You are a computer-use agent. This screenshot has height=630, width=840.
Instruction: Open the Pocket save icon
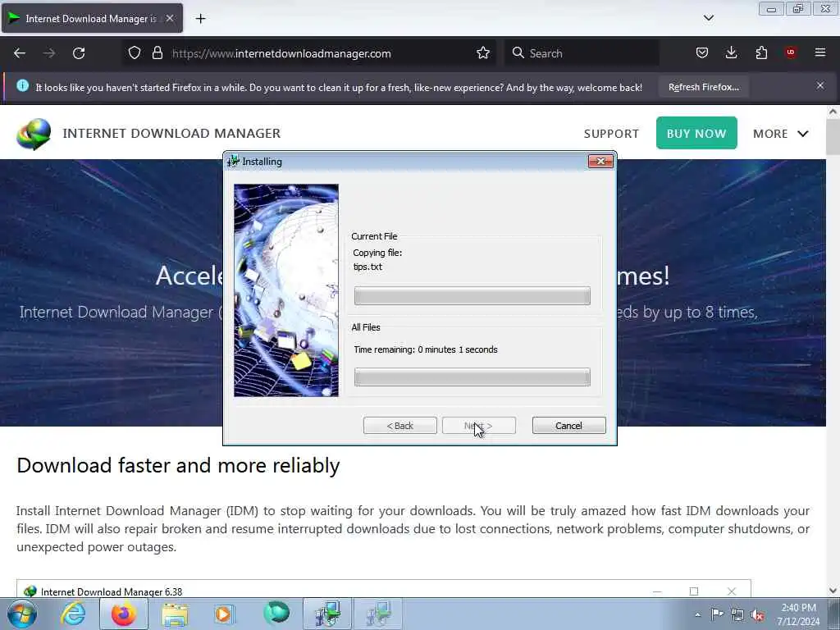(x=702, y=53)
